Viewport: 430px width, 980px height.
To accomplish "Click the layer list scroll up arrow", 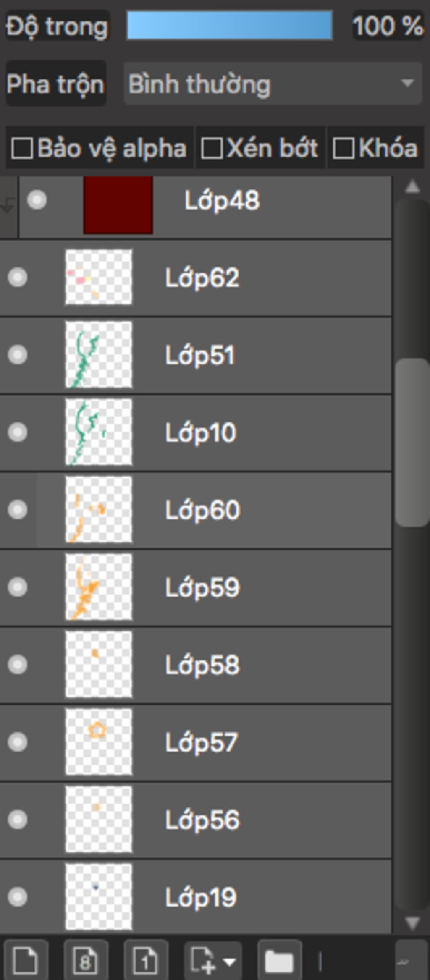I will (x=412, y=186).
